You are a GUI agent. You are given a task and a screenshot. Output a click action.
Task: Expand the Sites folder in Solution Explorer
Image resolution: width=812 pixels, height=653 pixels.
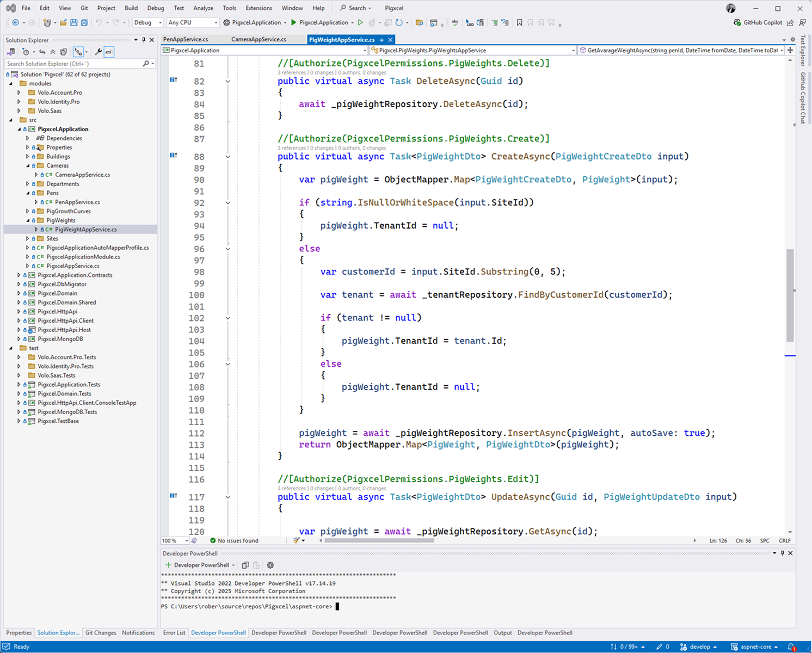point(28,238)
